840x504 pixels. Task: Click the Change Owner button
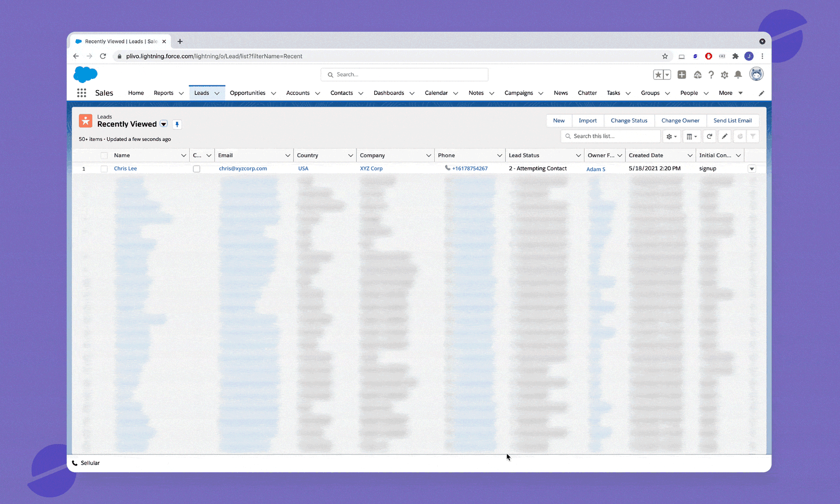[680, 121]
